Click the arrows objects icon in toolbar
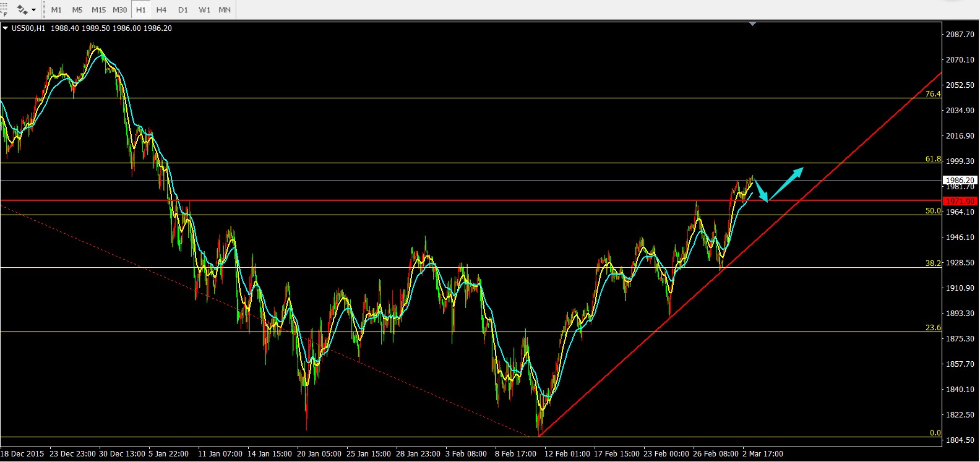This screenshot has width=980, height=462. point(22,10)
